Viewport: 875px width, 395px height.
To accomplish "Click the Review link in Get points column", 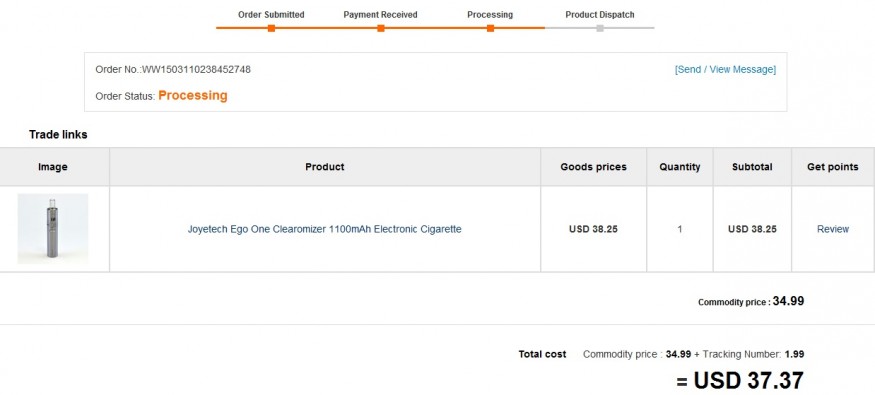I will (x=833, y=229).
